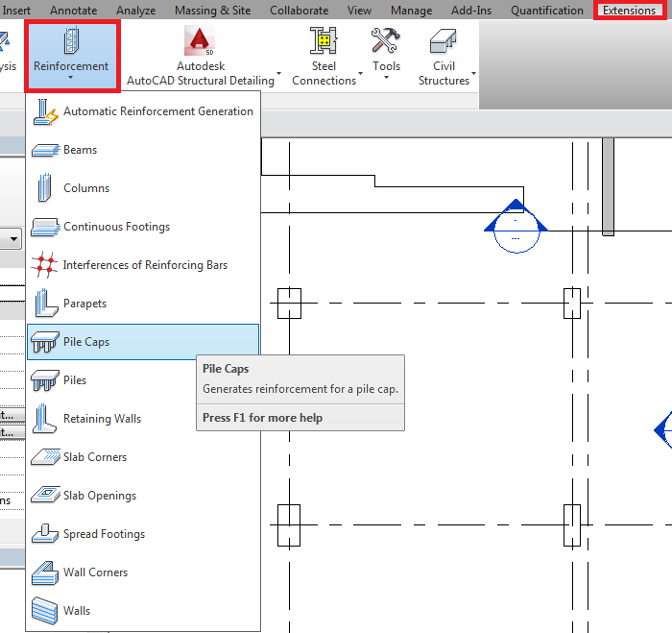Switch to the Manage ribbon tab
Image resolution: width=672 pixels, height=633 pixels.
[412, 11]
